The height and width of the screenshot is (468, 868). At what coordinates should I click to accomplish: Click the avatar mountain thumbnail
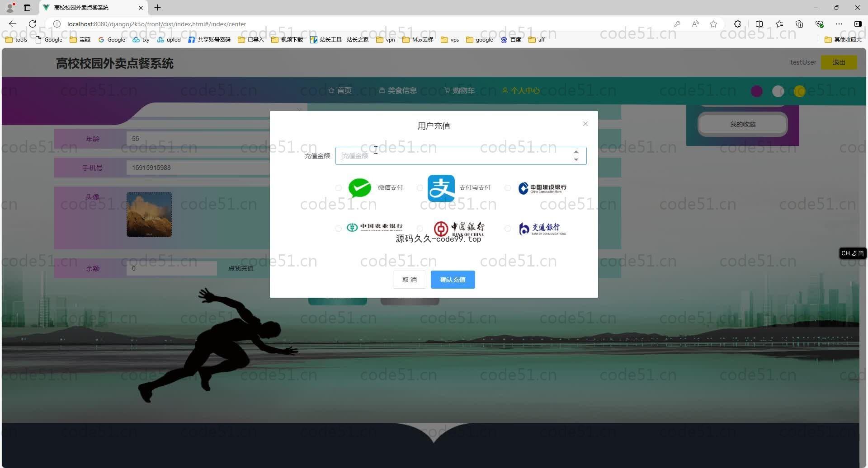coord(149,215)
